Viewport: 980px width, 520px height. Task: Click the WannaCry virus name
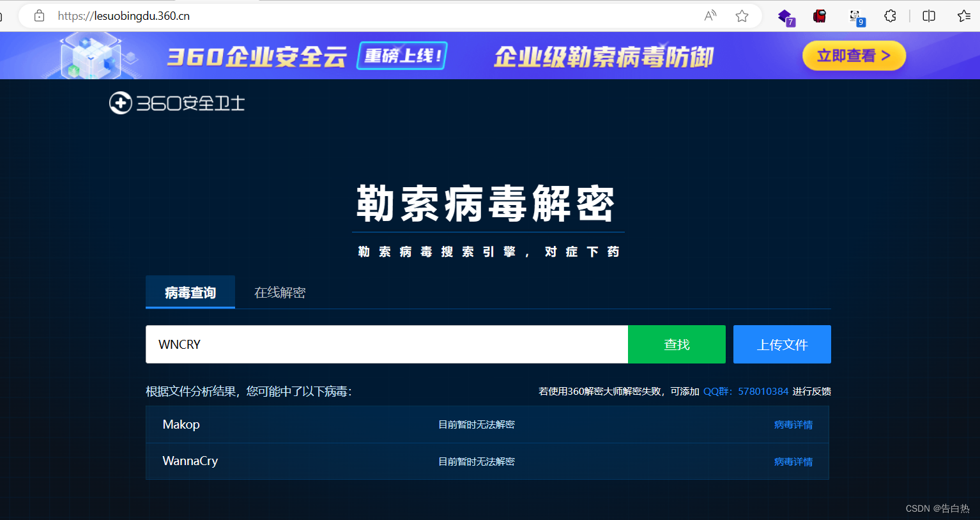(190, 461)
